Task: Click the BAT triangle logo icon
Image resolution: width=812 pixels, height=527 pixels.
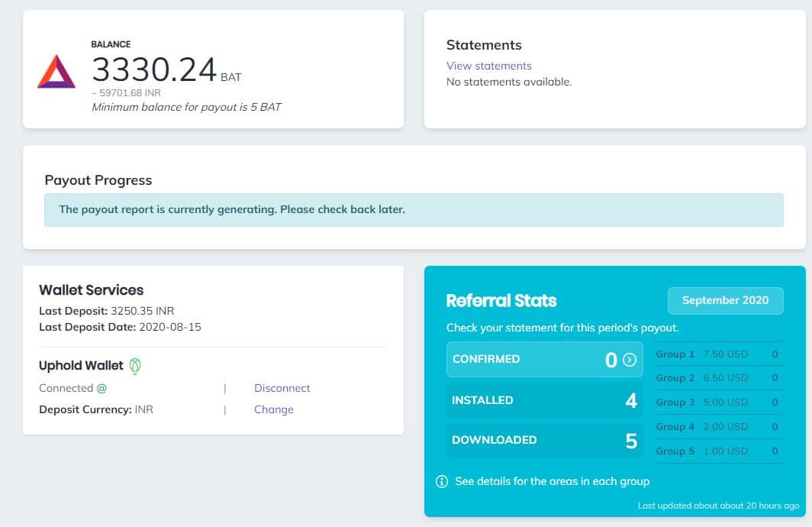Action: tap(56, 72)
